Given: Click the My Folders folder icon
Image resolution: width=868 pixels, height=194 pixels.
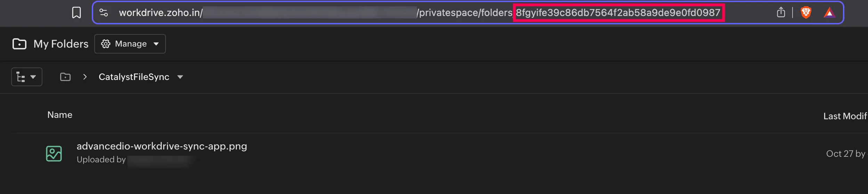Looking at the screenshot, I should pyautogui.click(x=19, y=44).
